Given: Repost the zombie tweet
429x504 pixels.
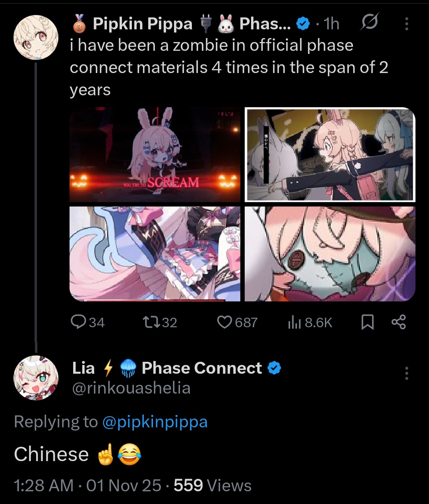Looking at the screenshot, I should 160,322.
